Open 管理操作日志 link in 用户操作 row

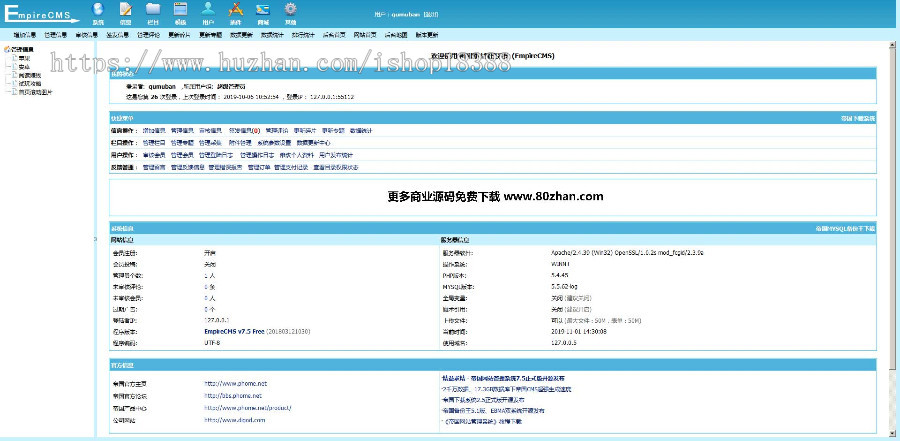pos(257,155)
